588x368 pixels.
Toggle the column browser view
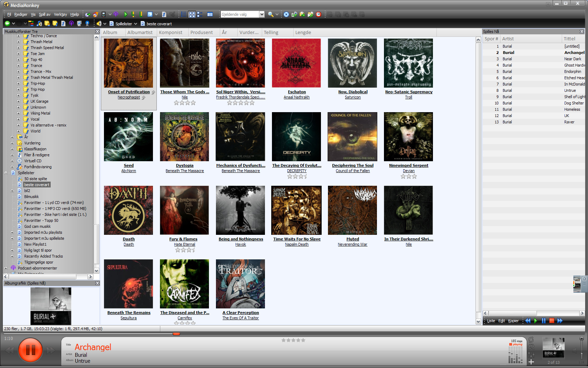[x=210, y=14]
